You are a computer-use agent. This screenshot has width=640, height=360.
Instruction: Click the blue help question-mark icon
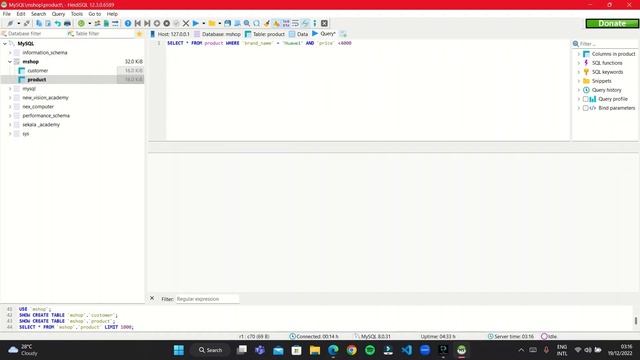click(x=128, y=23)
